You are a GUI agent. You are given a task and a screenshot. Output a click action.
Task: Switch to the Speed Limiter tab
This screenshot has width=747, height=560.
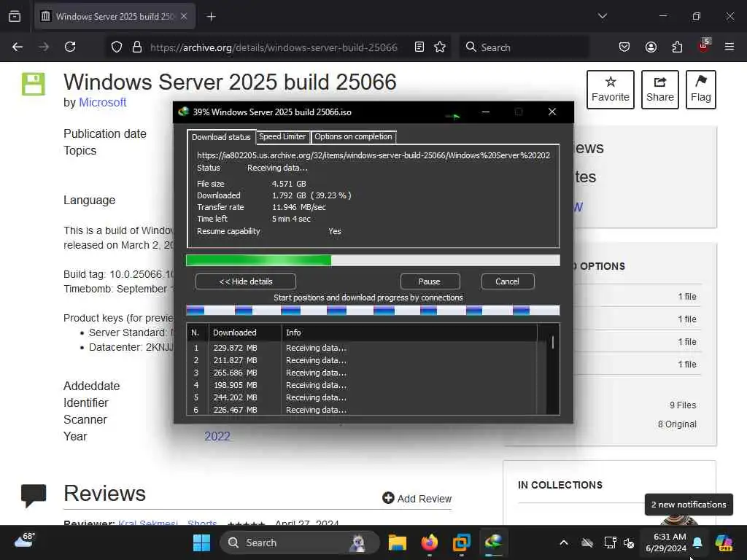(282, 136)
